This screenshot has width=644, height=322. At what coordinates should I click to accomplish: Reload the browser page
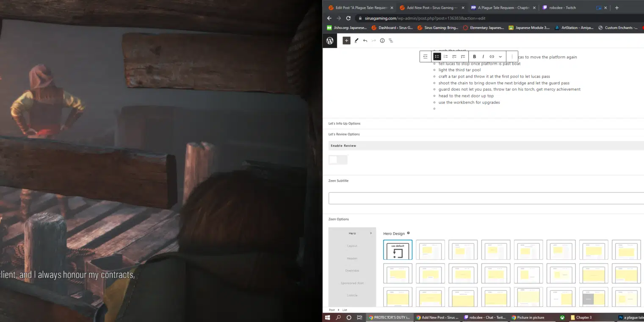tap(348, 18)
